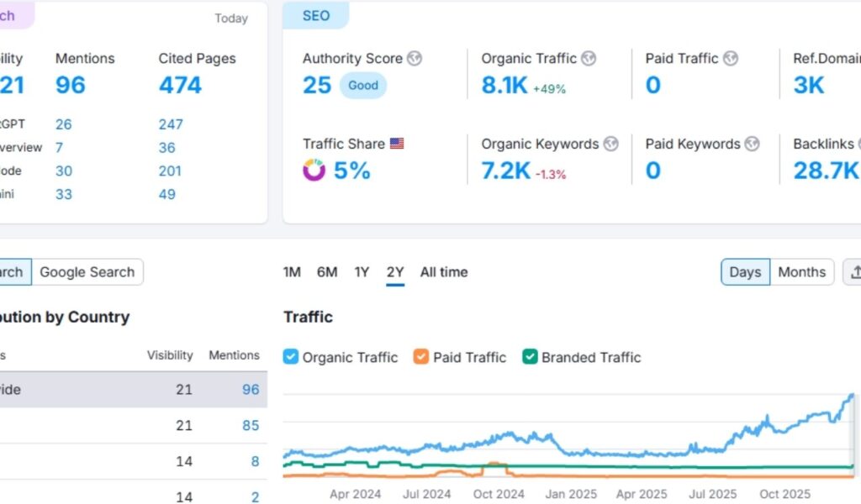Click the export icon right of Months

pos(854,272)
